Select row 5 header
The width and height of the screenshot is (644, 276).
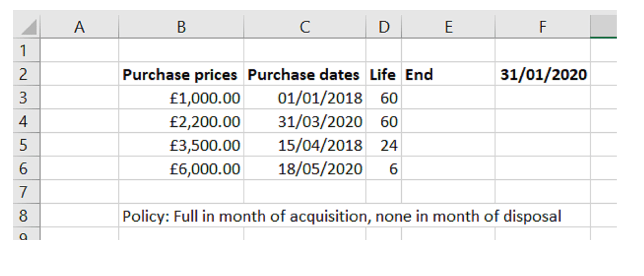click(x=23, y=145)
